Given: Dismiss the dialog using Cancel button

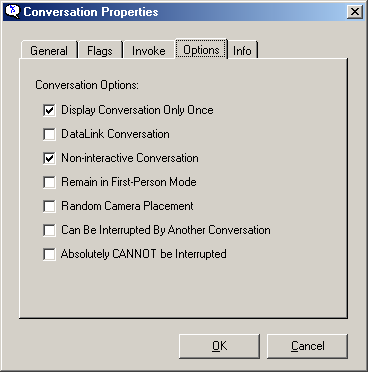Looking at the screenshot, I should [307, 346].
